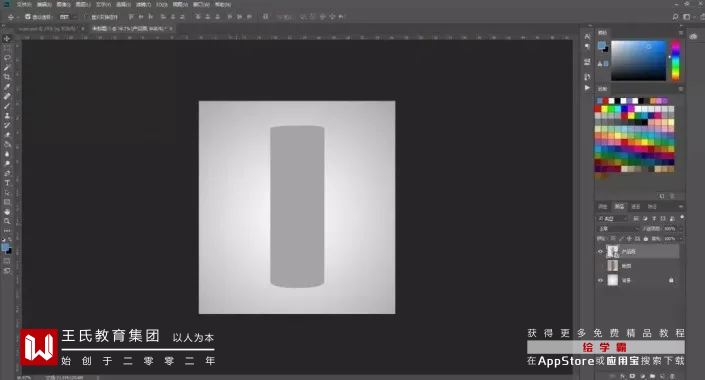Select the Pen tool
This screenshot has height=380, width=705.
pos(7,173)
